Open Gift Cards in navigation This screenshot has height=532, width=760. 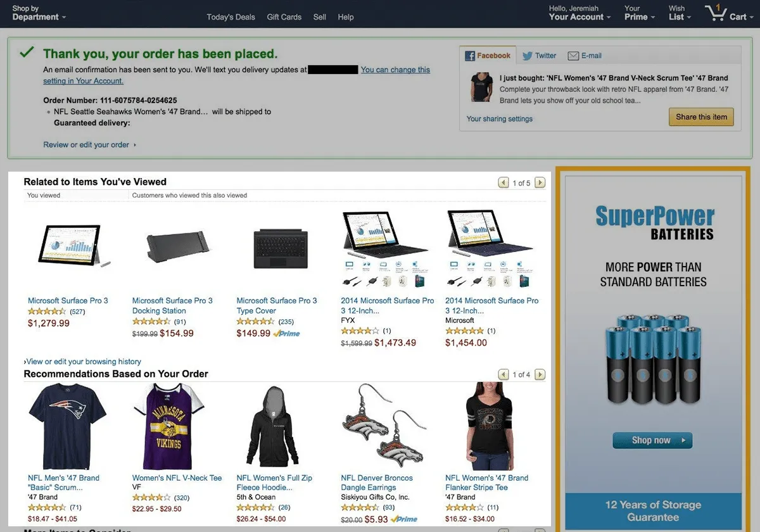[x=284, y=17]
